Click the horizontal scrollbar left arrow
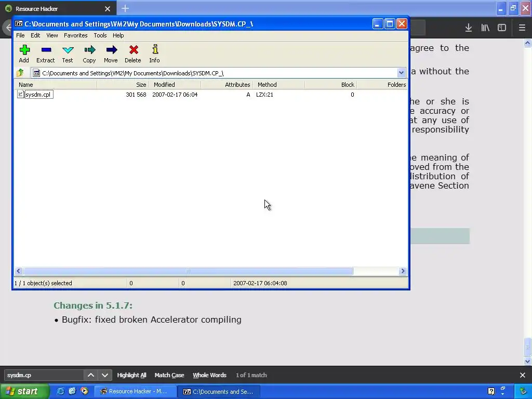This screenshot has width=532, height=399. pos(19,271)
